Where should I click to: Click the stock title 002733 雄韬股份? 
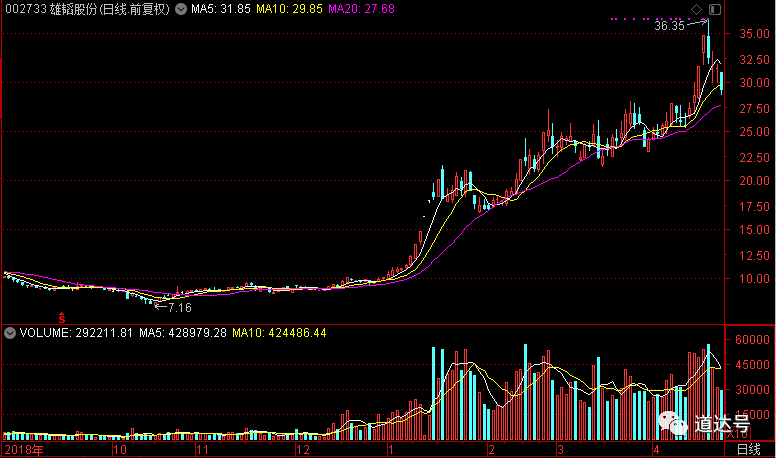[51, 9]
